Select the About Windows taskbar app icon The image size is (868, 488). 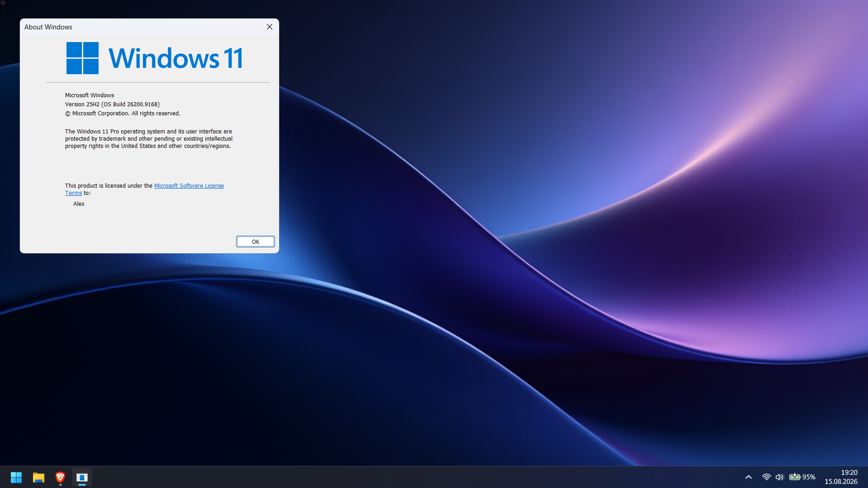pyautogui.click(x=82, y=477)
